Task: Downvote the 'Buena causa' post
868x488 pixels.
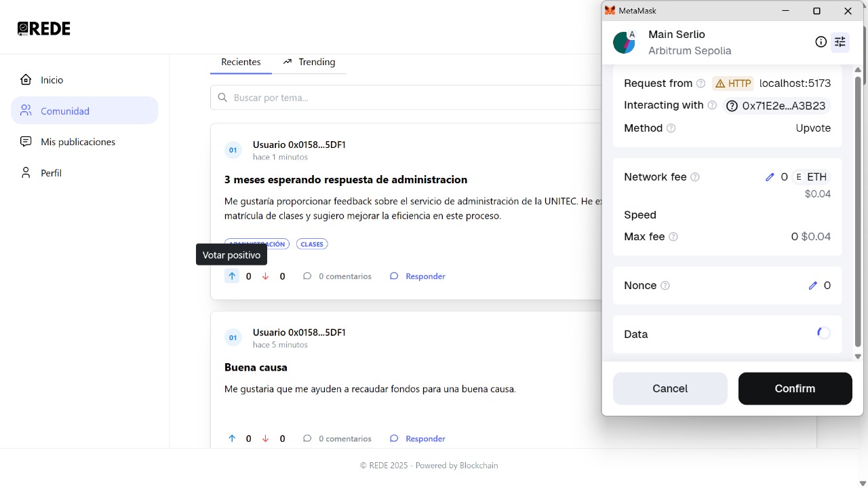Action: click(x=266, y=438)
